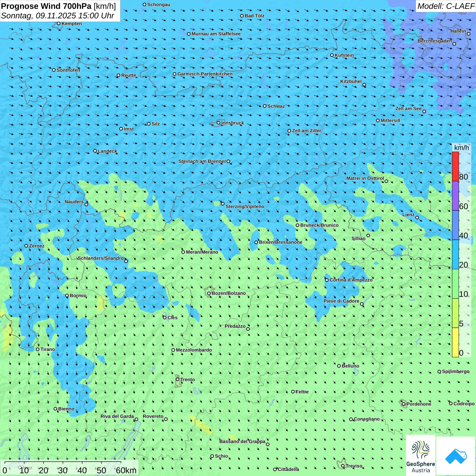Screen dimensions: 476x476
Task: Click the Schongau label
Action: pyautogui.click(x=159, y=4)
